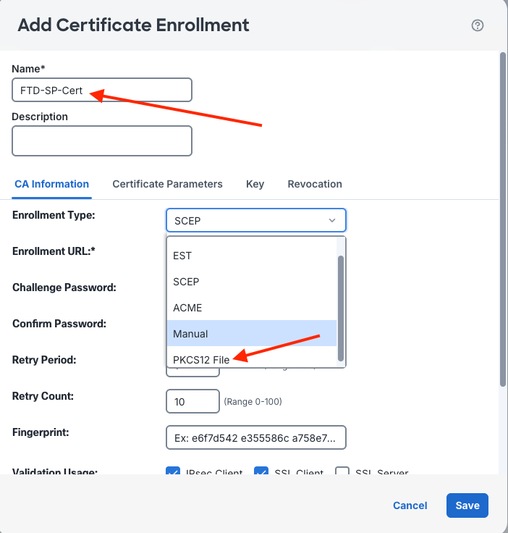Click the Add Certificate Enrollment title
Image resolution: width=508 pixels, height=533 pixels.
click(x=134, y=25)
